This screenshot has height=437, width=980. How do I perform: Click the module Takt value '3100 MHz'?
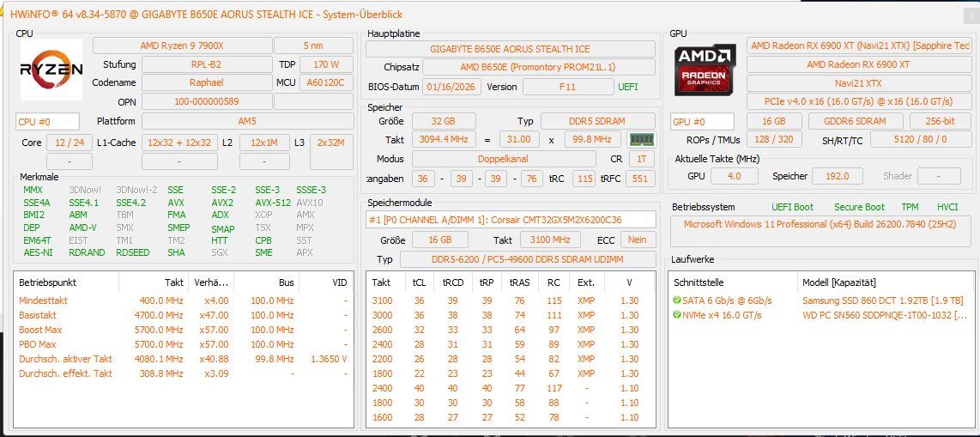549,240
